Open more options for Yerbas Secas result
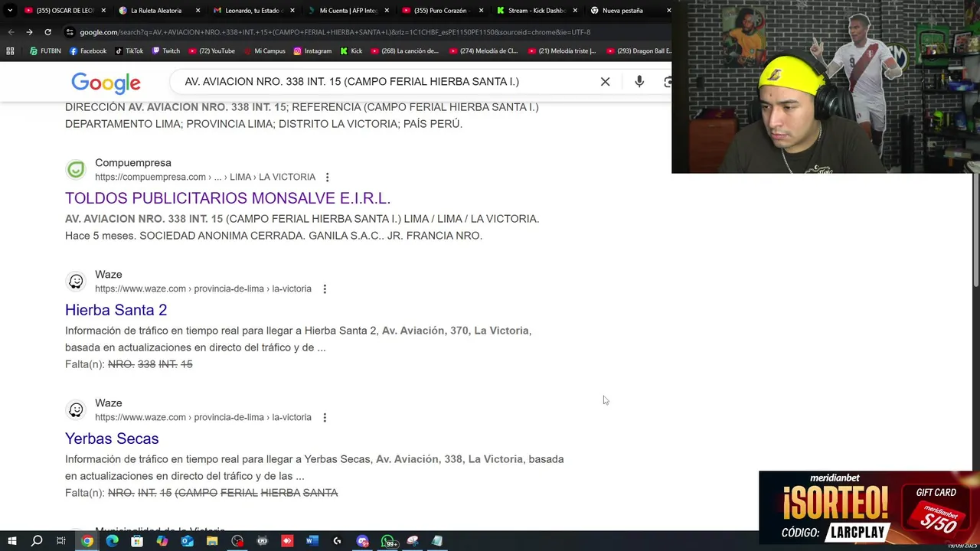The width and height of the screenshot is (980, 551). pos(325,418)
